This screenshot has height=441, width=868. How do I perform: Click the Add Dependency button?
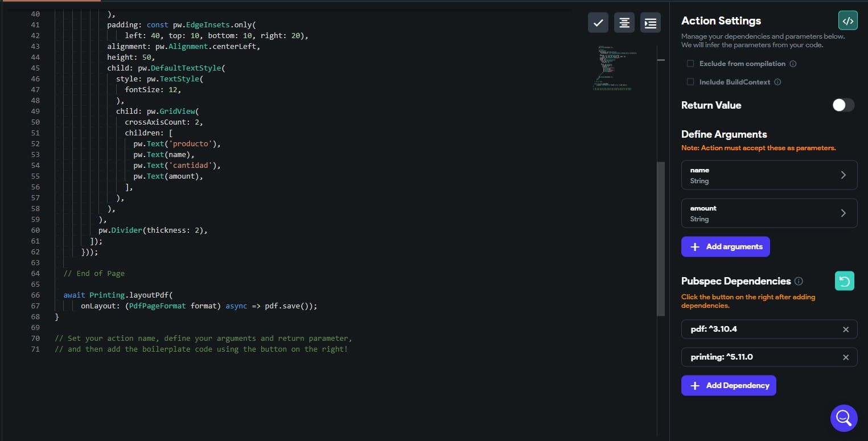point(728,386)
